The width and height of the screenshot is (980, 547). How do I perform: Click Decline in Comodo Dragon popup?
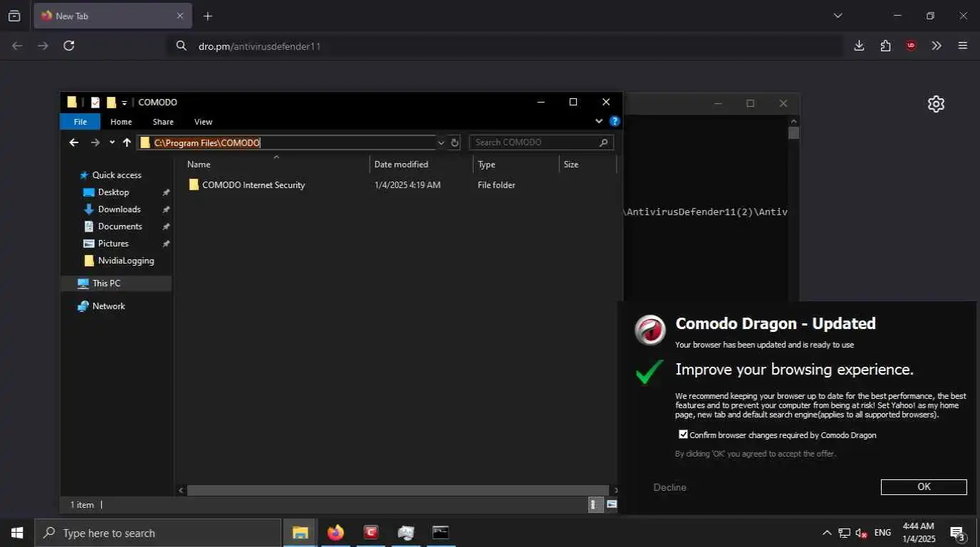pyautogui.click(x=669, y=487)
